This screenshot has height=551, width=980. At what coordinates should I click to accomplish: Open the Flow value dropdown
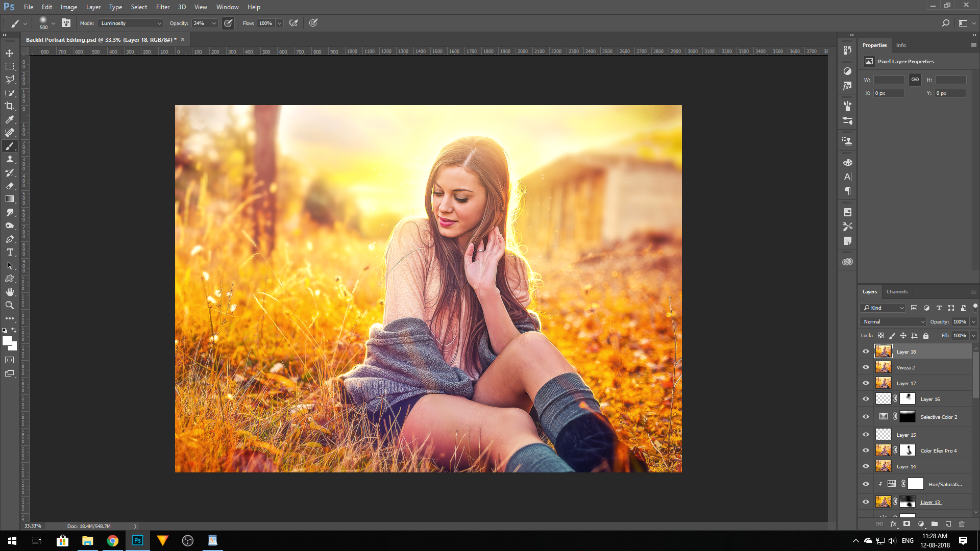279,23
